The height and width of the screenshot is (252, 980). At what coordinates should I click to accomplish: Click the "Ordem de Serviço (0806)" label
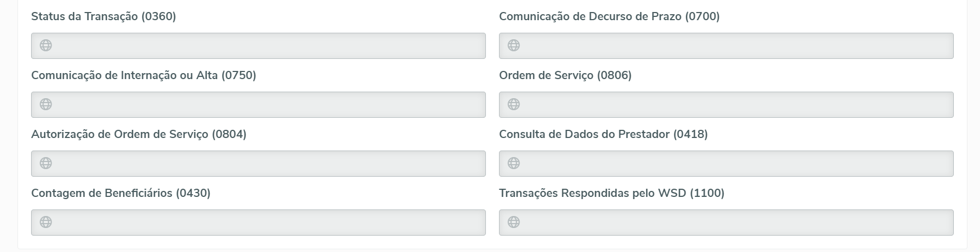[565, 75]
